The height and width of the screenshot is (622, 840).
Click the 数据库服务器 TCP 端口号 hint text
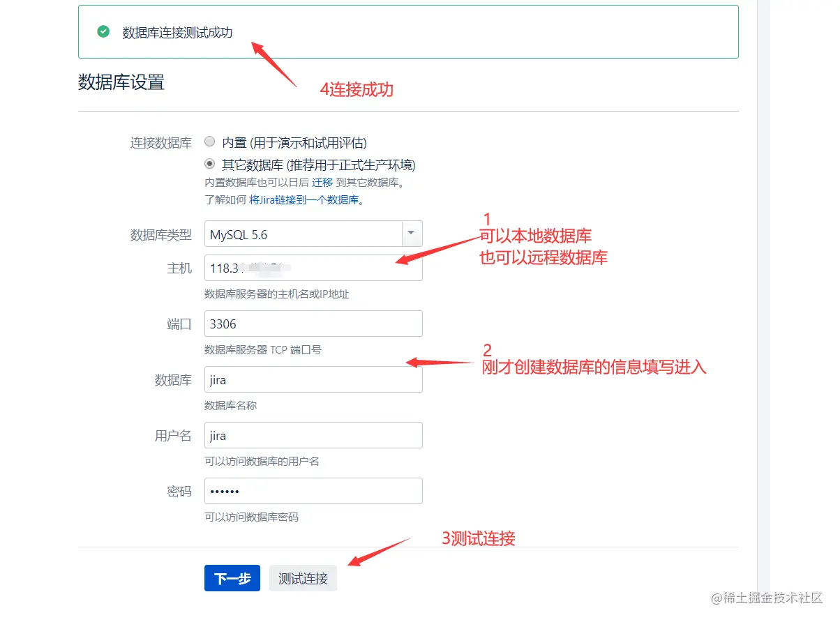point(263,350)
